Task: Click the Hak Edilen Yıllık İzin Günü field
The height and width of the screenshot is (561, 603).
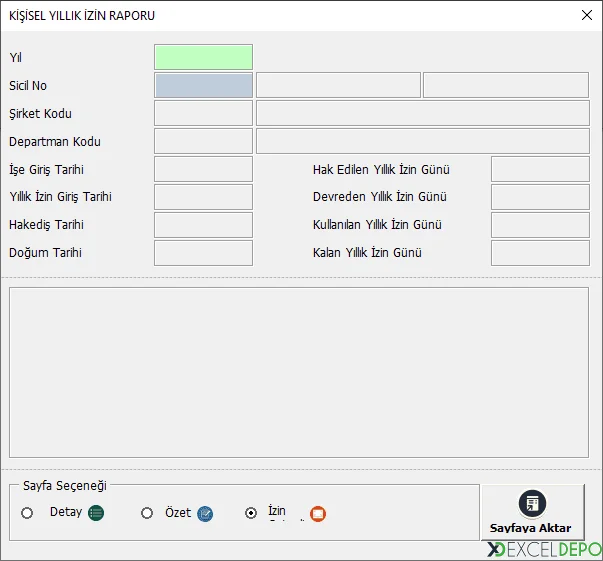Action: (x=539, y=169)
